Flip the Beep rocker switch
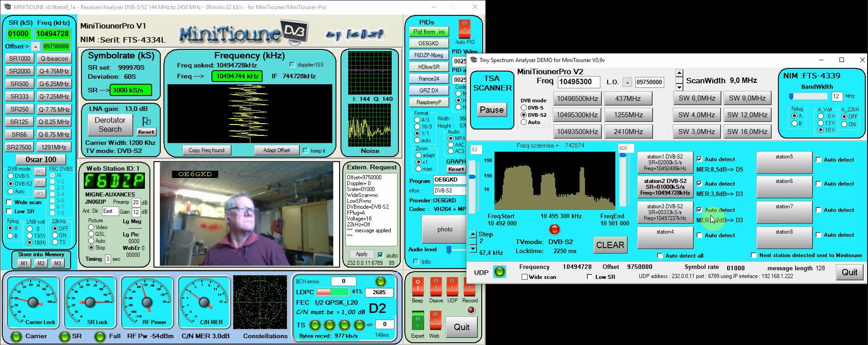The height and width of the screenshot is (345, 868). click(x=417, y=286)
